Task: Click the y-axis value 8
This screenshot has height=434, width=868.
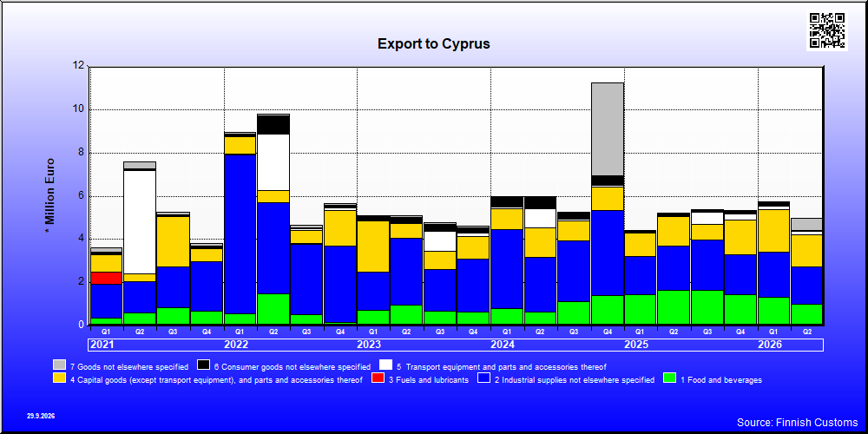Action: [82, 152]
